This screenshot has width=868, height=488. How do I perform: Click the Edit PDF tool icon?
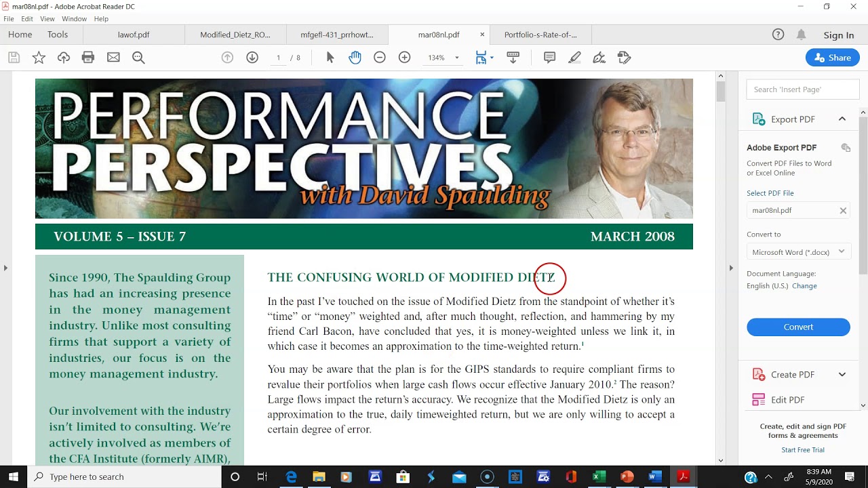pos(759,400)
